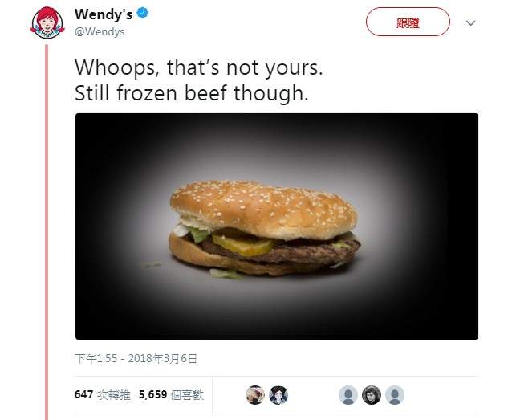Open the first grey default avatar
This screenshot has width=508, height=420.
click(x=348, y=395)
